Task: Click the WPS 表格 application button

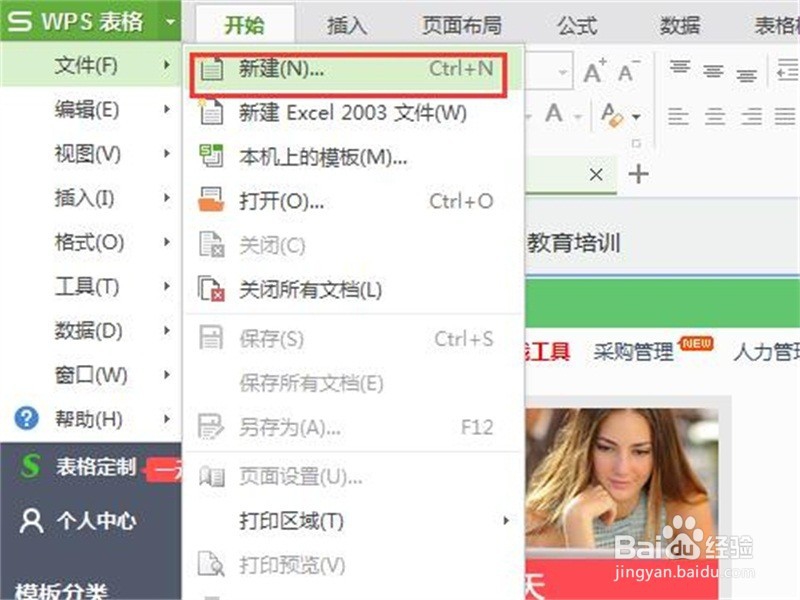Action: 90,21
